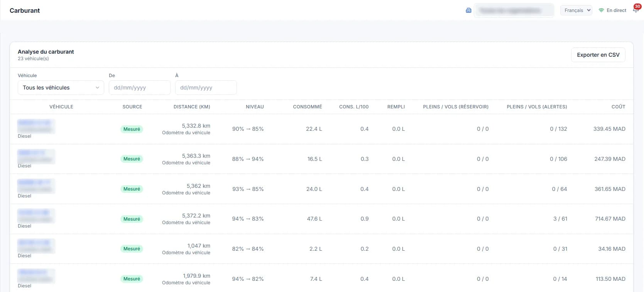Image resolution: width=644 pixels, height=292 pixels.
Task: Click the PLEINS / VOLS (ALERTES) header
Action: tap(537, 107)
